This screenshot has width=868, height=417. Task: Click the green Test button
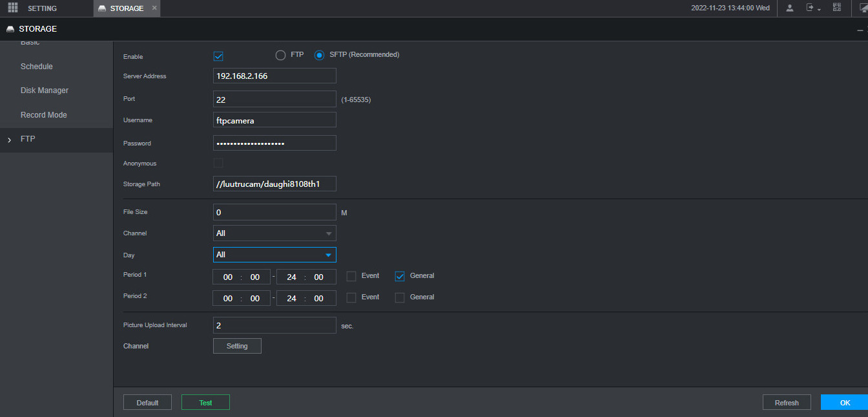205,402
